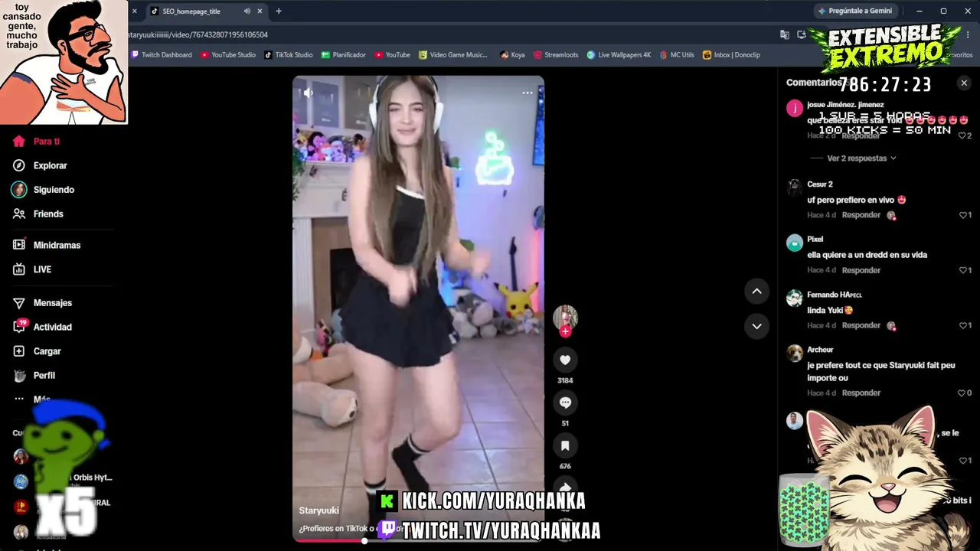This screenshot has width=980, height=551.
Task: Like Fernando HA's comment
Action: (x=965, y=325)
